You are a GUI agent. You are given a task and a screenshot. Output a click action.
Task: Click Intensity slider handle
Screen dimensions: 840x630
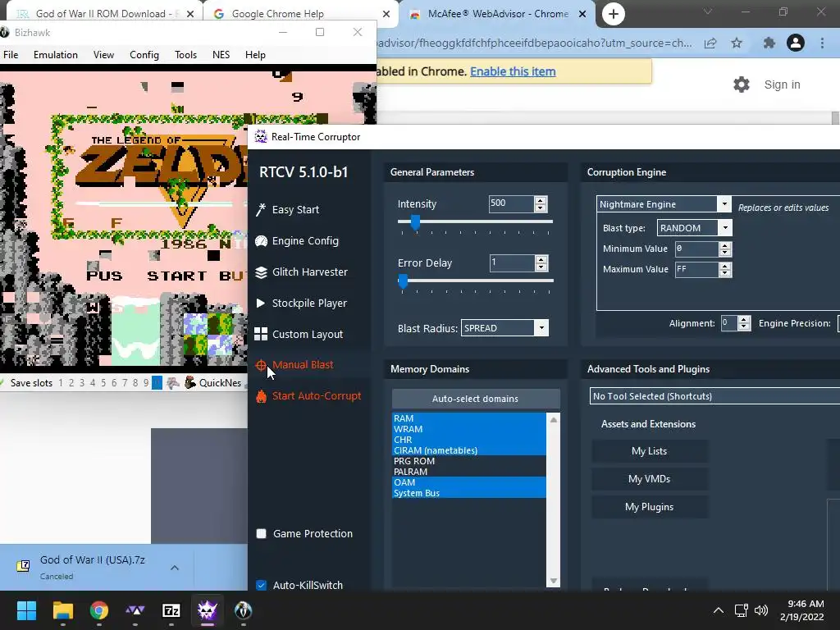415,221
